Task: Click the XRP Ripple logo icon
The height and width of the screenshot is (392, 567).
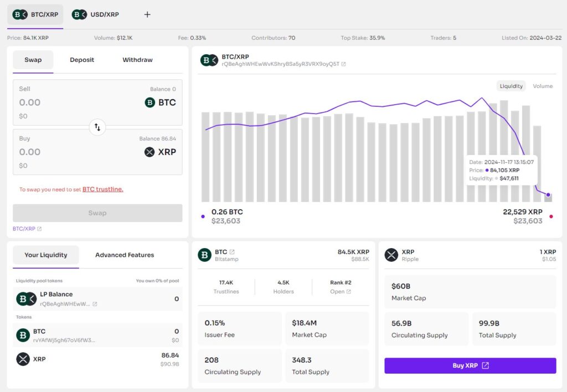Action: [x=391, y=255]
